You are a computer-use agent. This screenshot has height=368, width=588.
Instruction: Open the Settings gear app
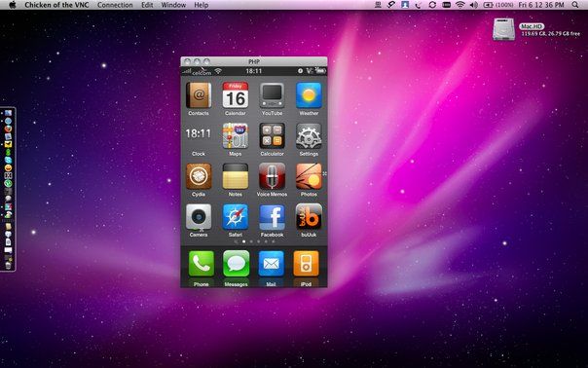pos(309,135)
